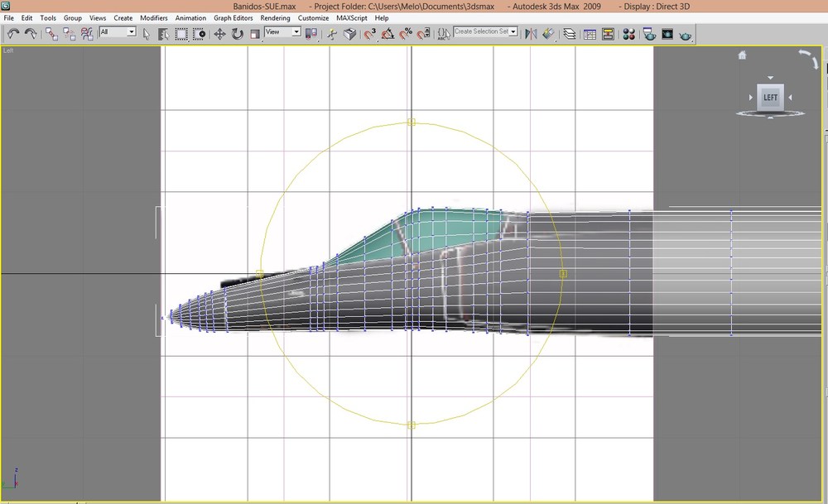Open the File menu
Viewport: 828px width, 504px height.
[9, 18]
